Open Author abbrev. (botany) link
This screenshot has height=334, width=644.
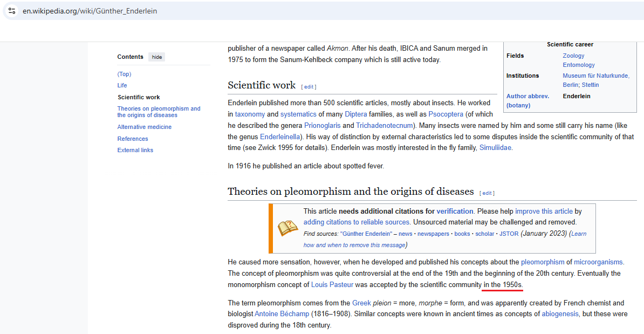point(527,101)
